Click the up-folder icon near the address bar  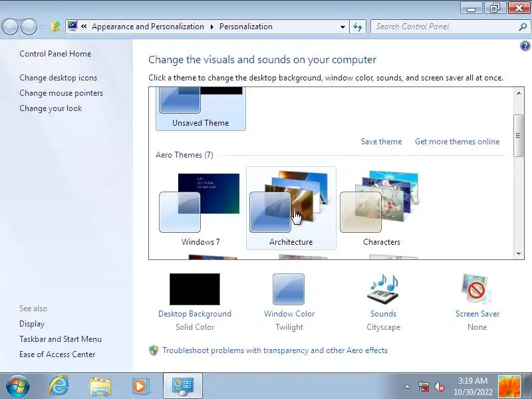[55, 27]
